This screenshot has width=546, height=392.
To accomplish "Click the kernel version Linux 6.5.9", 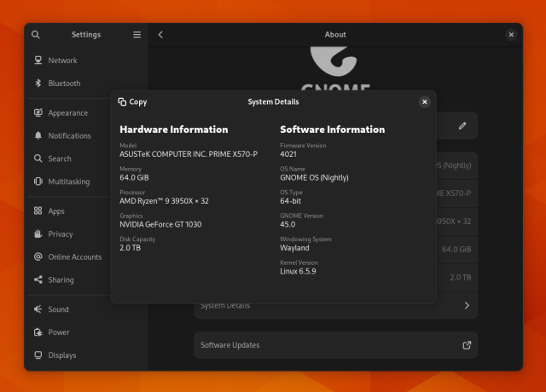I will pyautogui.click(x=298, y=271).
